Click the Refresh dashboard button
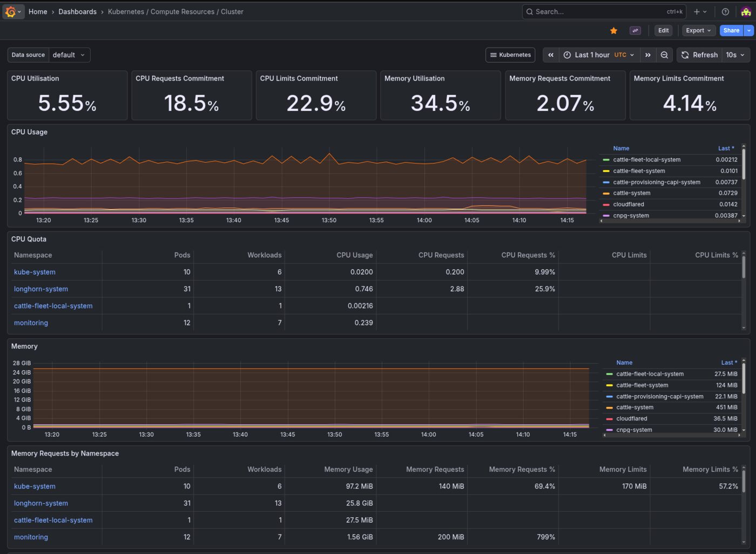This screenshot has height=554, width=756. point(699,55)
